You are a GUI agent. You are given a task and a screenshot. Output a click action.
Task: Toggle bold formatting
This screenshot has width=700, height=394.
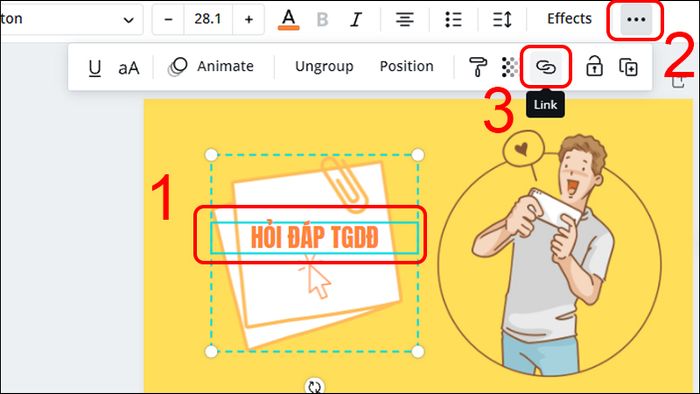[x=322, y=20]
